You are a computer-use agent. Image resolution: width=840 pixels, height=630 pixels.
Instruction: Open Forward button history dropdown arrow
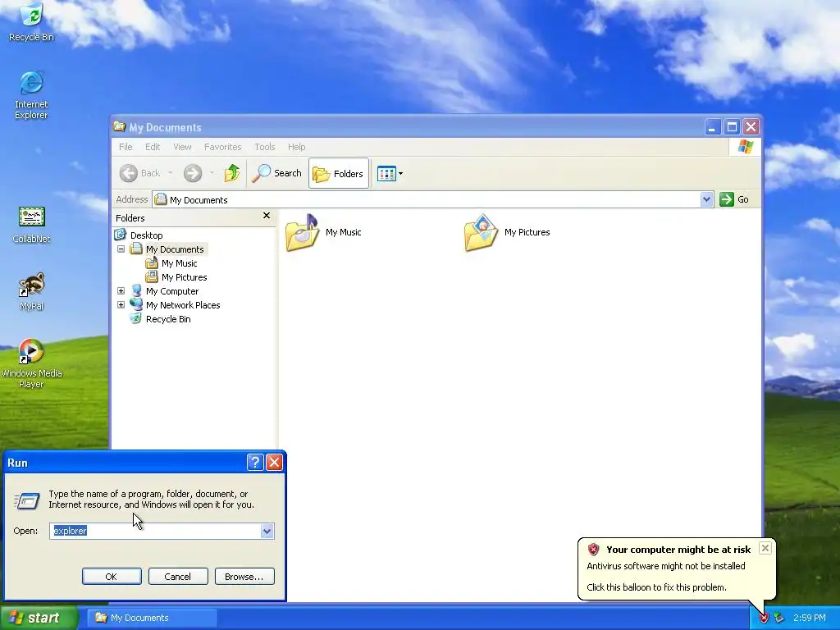point(212,173)
